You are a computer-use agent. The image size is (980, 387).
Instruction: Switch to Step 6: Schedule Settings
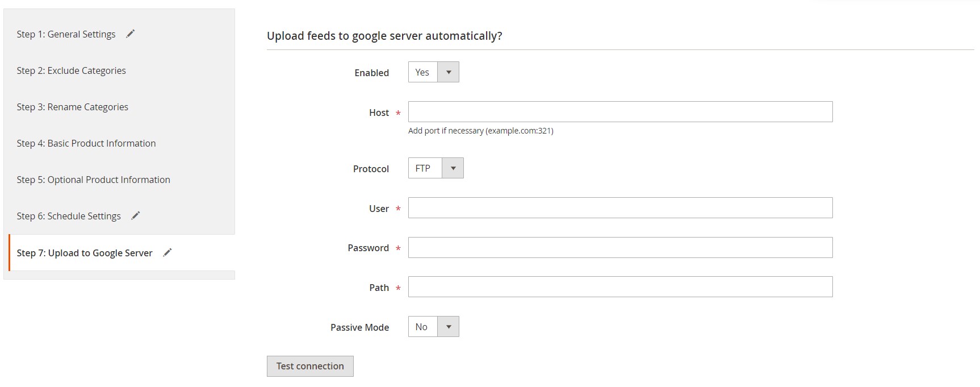[x=69, y=216]
